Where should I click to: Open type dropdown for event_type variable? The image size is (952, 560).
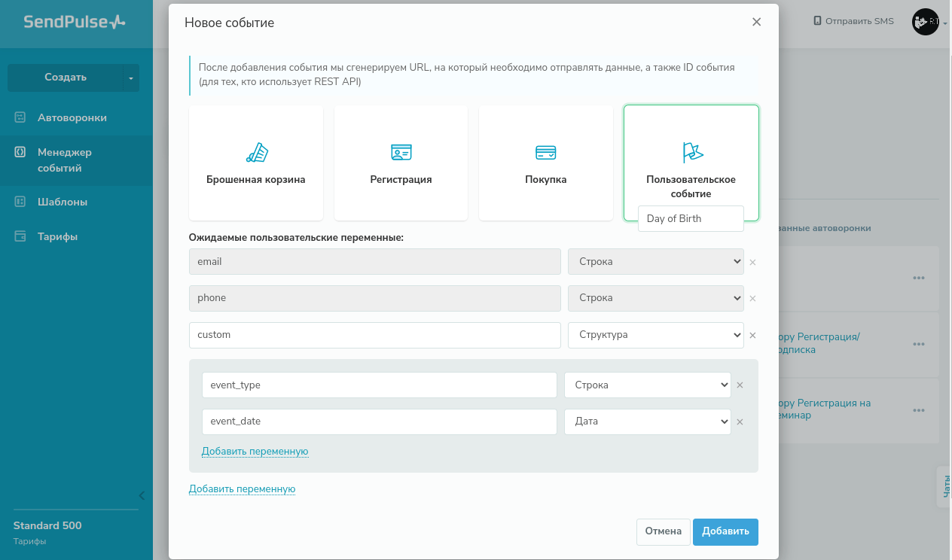click(x=647, y=385)
